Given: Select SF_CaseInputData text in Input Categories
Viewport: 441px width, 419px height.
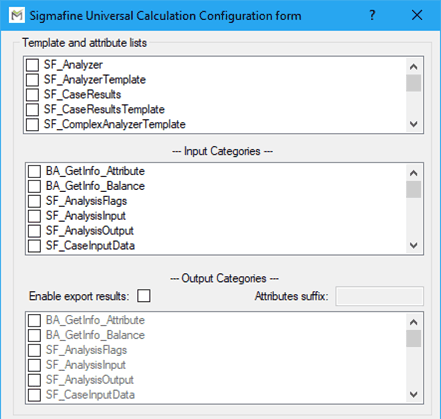Looking at the screenshot, I should tap(90, 246).
